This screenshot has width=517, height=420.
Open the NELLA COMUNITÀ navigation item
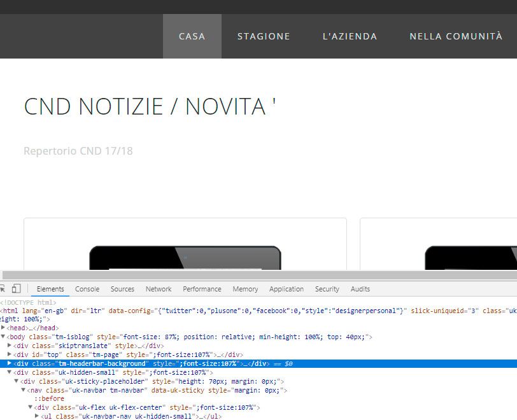(x=456, y=36)
